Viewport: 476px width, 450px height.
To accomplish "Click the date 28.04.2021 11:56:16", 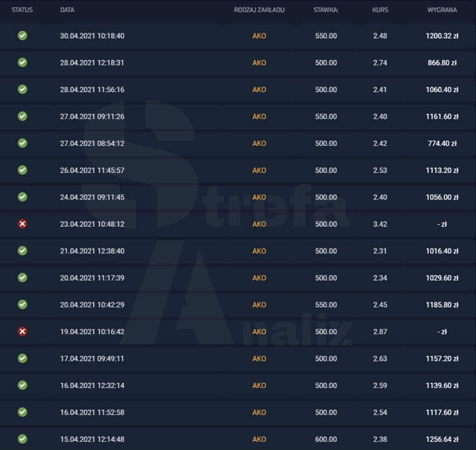I will coord(93,90).
